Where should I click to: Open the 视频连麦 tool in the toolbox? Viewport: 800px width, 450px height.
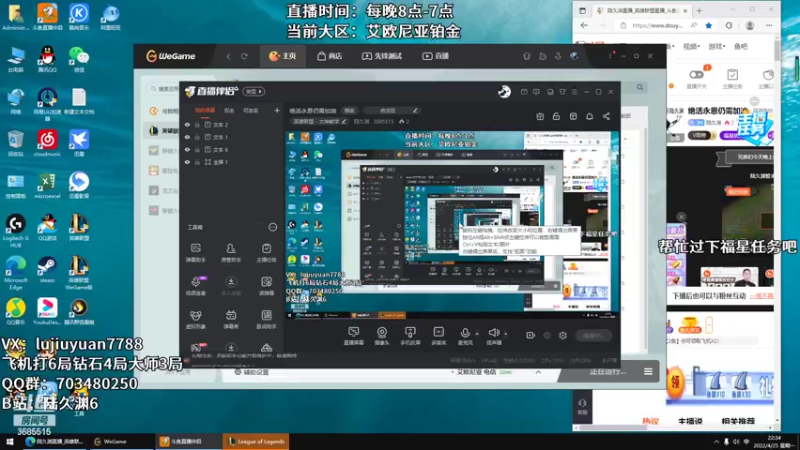coord(195,286)
